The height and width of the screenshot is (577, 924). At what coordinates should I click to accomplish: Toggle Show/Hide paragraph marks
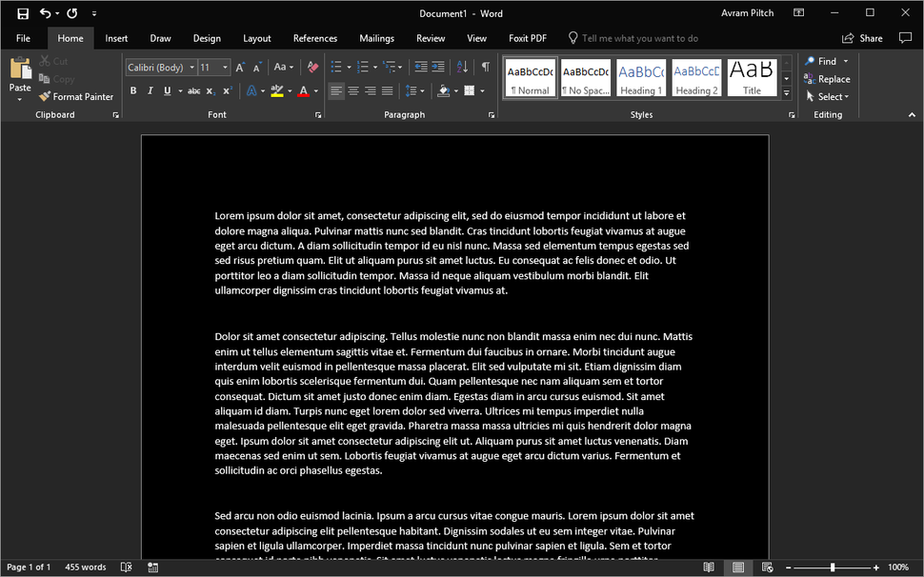pyautogui.click(x=486, y=67)
